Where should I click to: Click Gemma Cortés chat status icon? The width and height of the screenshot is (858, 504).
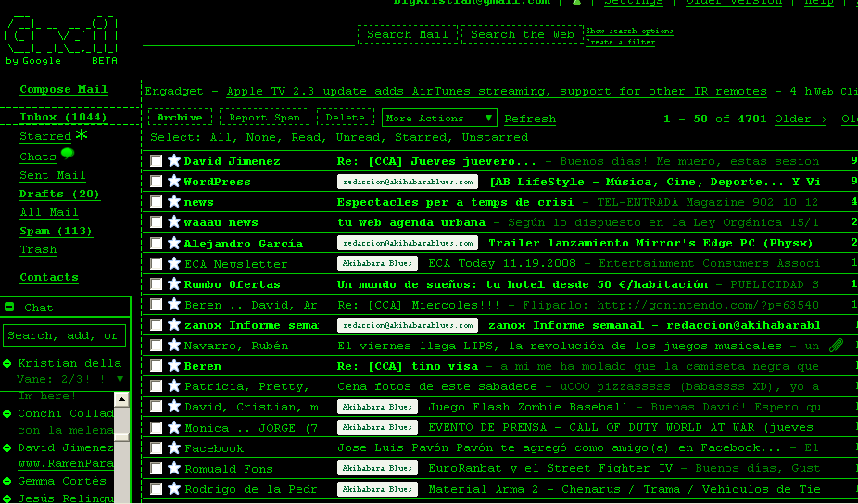(7, 482)
